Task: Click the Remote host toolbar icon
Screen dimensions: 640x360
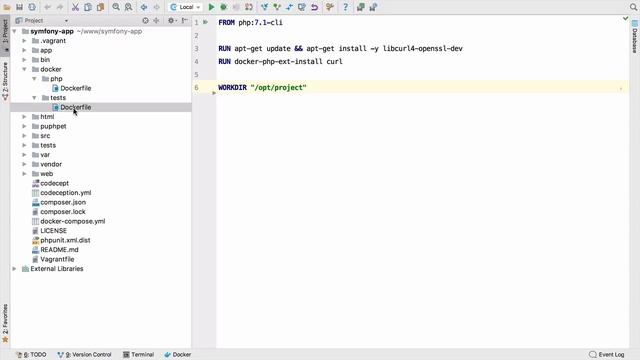Action: click(x=373, y=7)
